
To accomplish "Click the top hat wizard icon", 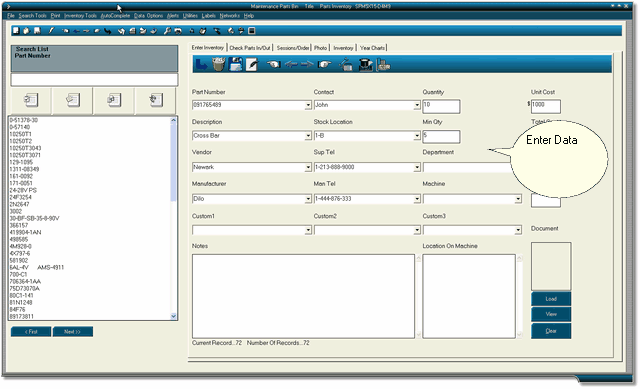I will coord(365,64).
